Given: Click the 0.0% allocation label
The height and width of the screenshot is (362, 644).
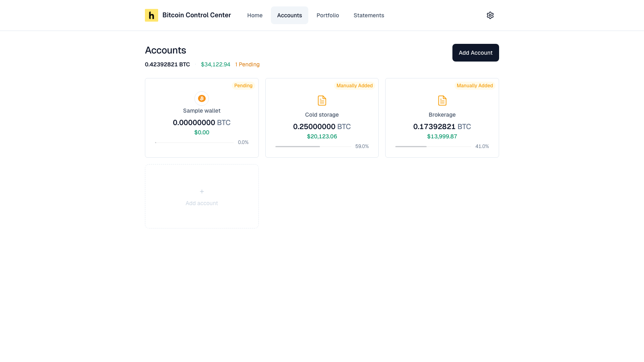Looking at the screenshot, I should coord(243,142).
